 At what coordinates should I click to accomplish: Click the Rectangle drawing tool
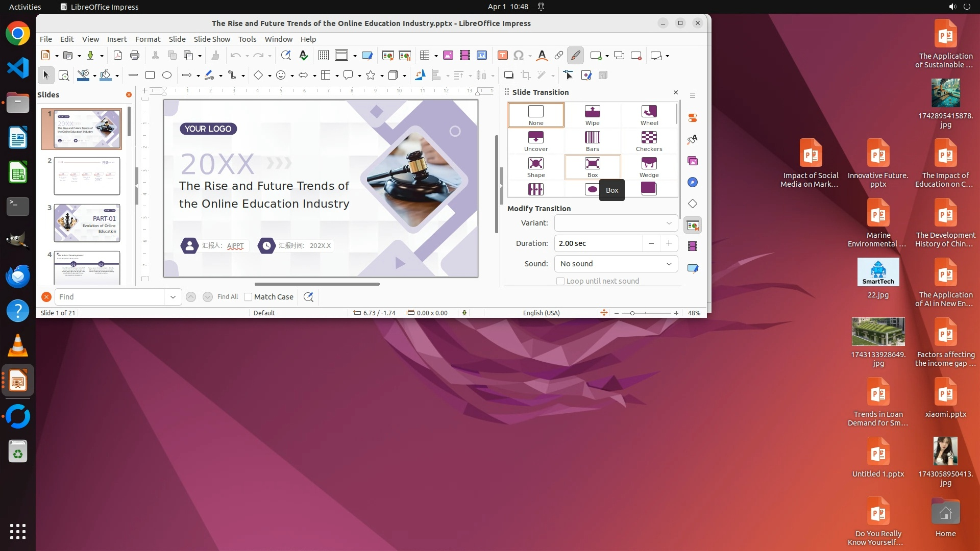point(150,76)
